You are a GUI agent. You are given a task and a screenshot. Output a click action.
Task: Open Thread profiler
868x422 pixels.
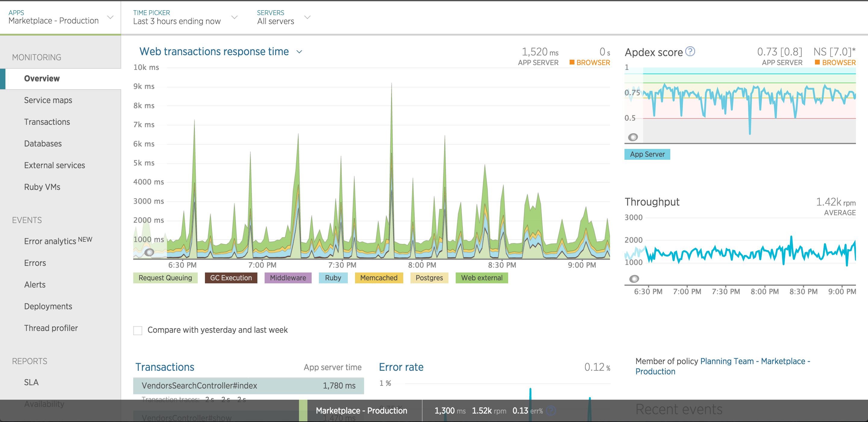(51, 328)
